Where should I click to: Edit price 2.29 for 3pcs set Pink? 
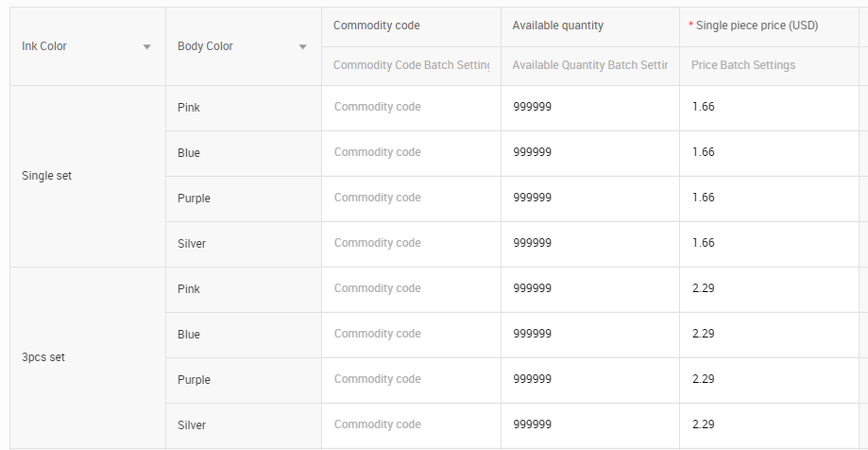point(769,288)
